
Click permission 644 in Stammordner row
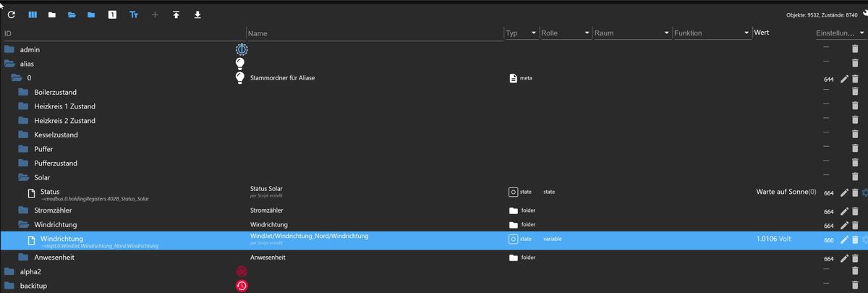pos(829,79)
